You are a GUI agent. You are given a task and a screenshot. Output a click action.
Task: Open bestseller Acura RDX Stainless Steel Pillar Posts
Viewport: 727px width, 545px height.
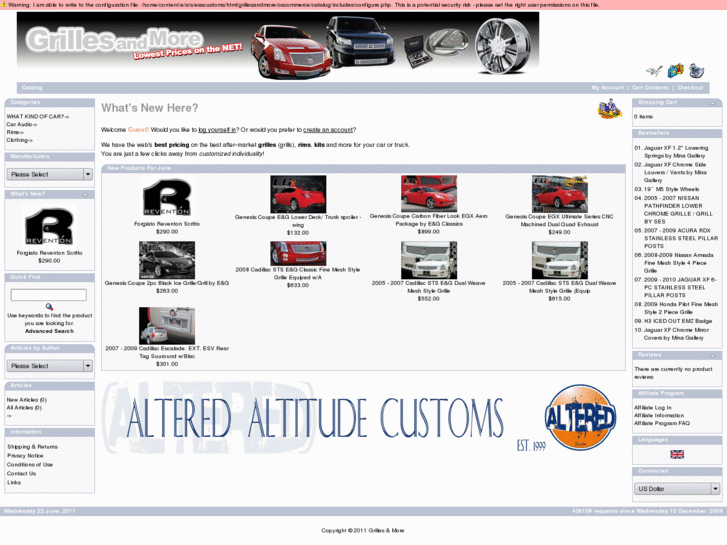(681, 238)
